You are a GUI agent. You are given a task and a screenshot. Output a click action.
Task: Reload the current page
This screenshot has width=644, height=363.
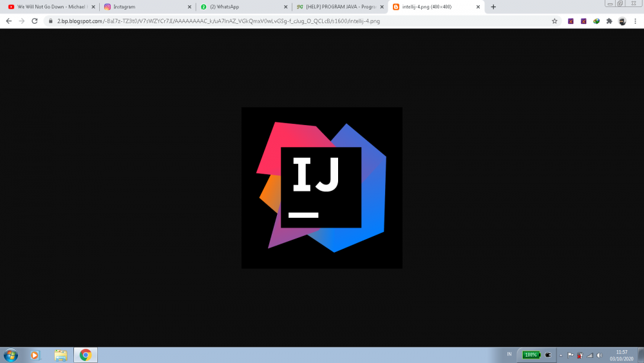[35, 21]
